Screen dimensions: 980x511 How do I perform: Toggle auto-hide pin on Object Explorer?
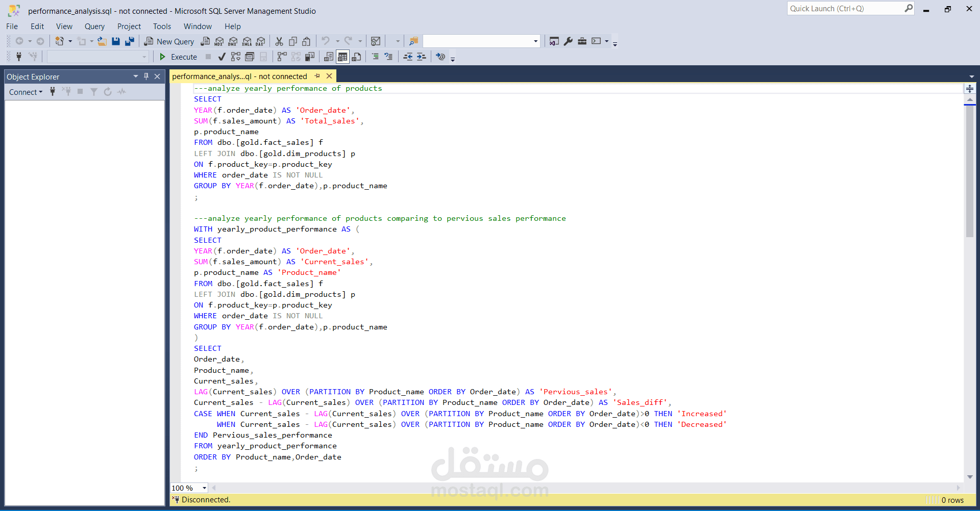coord(146,76)
